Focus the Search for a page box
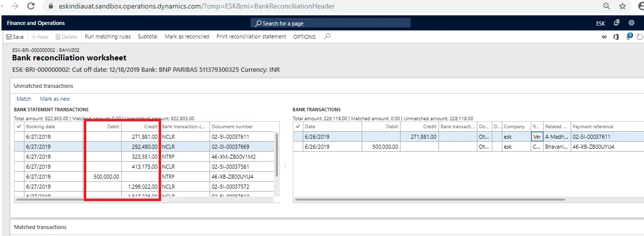Screen dimensions: 644x236 (330, 23)
